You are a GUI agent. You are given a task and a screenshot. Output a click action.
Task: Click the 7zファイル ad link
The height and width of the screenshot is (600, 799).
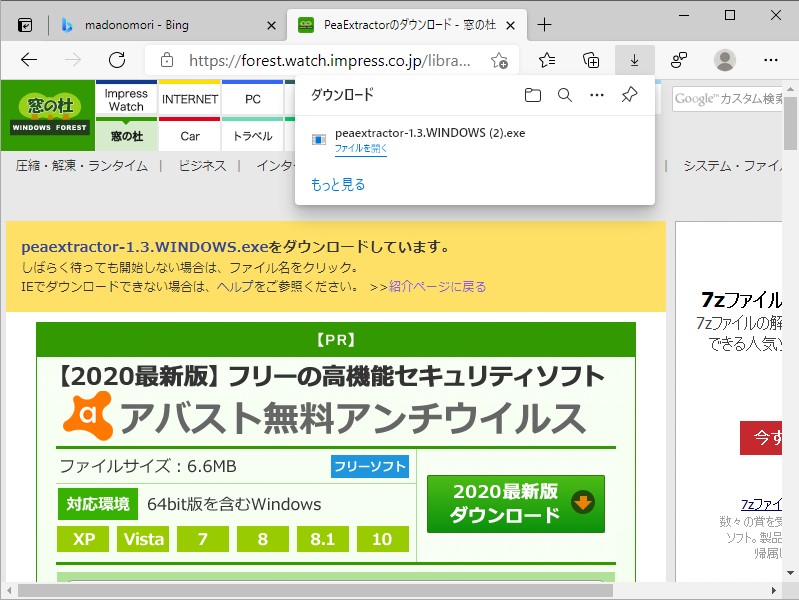(x=761, y=504)
